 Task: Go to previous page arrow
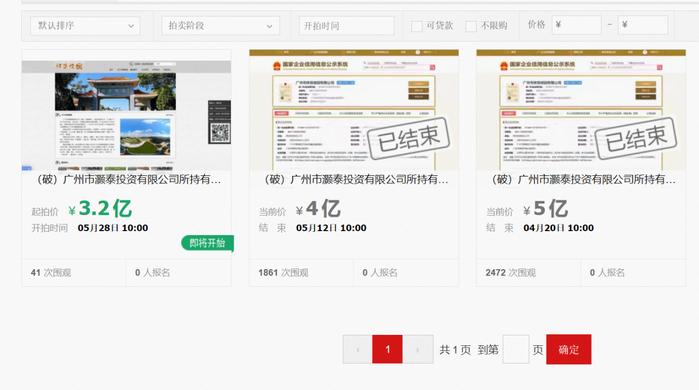pos(358,349)
